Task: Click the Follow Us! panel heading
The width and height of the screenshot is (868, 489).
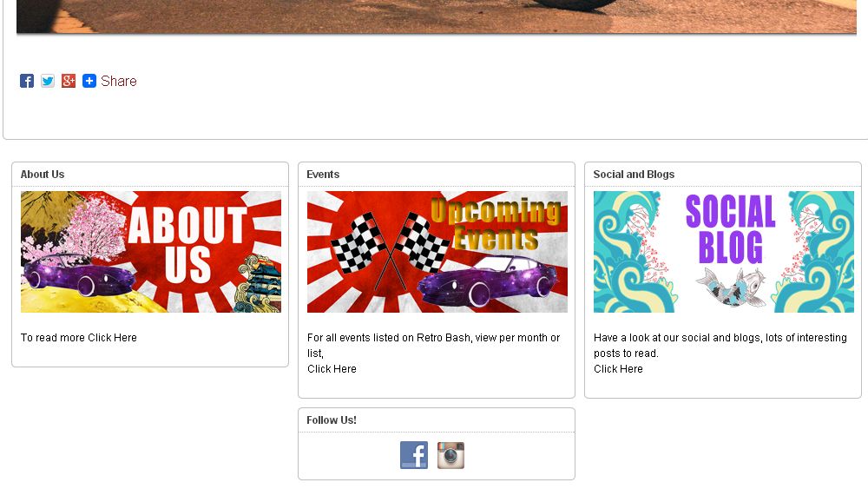Action: tap(332, 420)
